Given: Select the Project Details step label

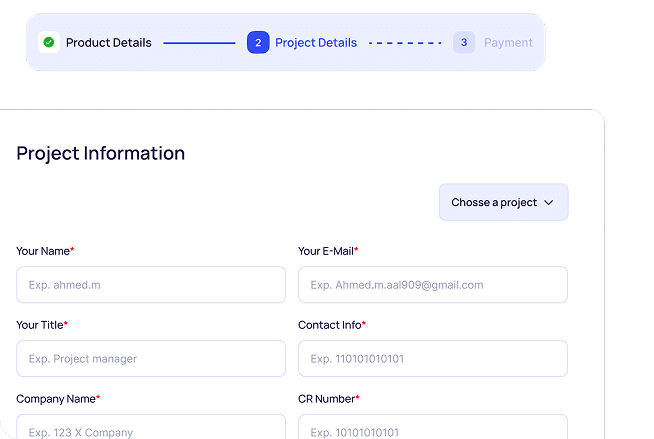Looking at the screenshot, I should (315, 43).
